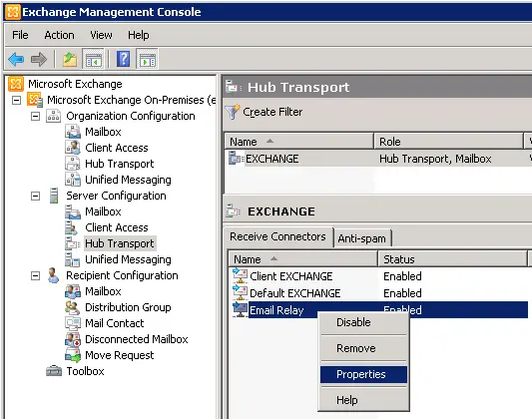Screen dimensions: 532x419
Task: Click Client Access icon under Server Configuration
Action: [71, 227]
